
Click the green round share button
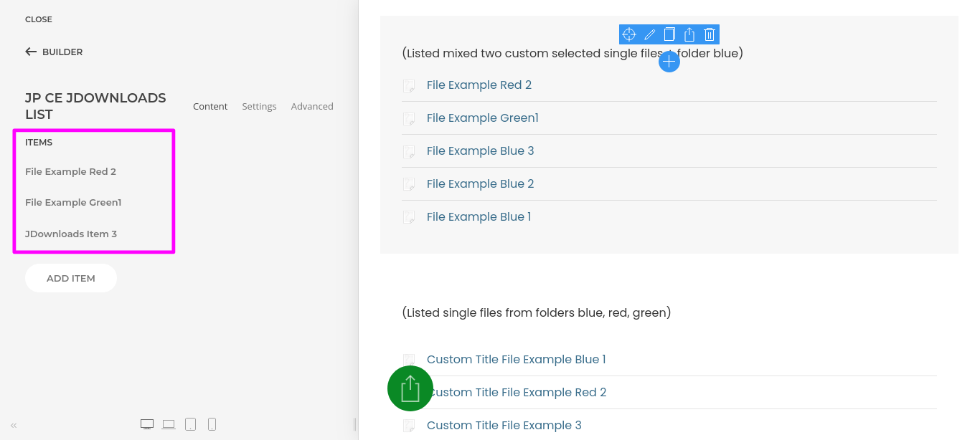click(x=410, y=388)
